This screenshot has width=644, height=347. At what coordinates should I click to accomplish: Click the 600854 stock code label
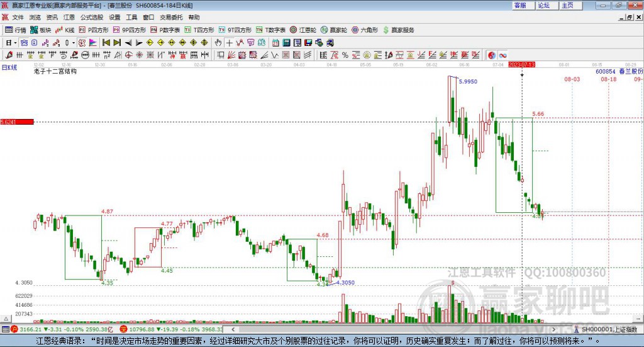(606, 71)
